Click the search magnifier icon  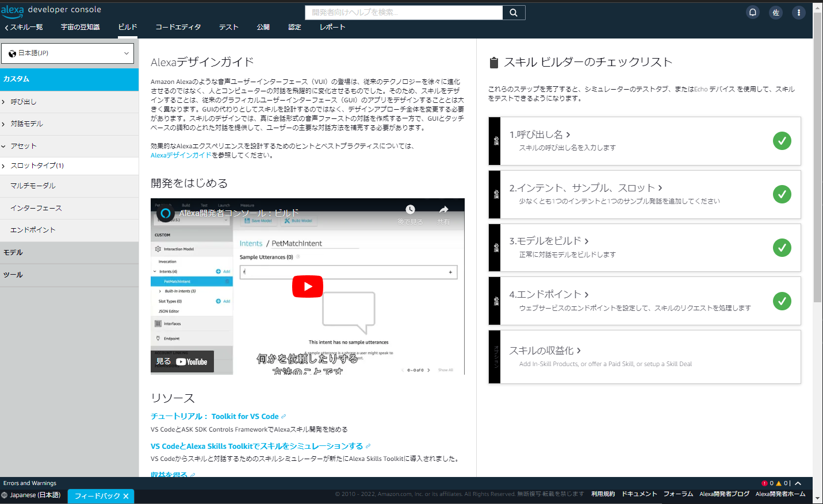click(x=513, y=12)
